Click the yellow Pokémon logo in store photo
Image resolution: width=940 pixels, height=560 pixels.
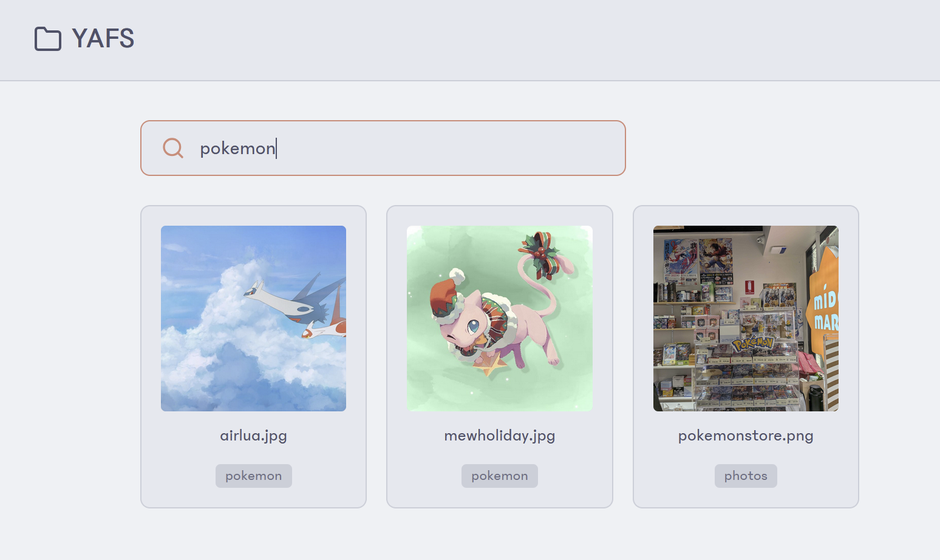pos(752,344)
